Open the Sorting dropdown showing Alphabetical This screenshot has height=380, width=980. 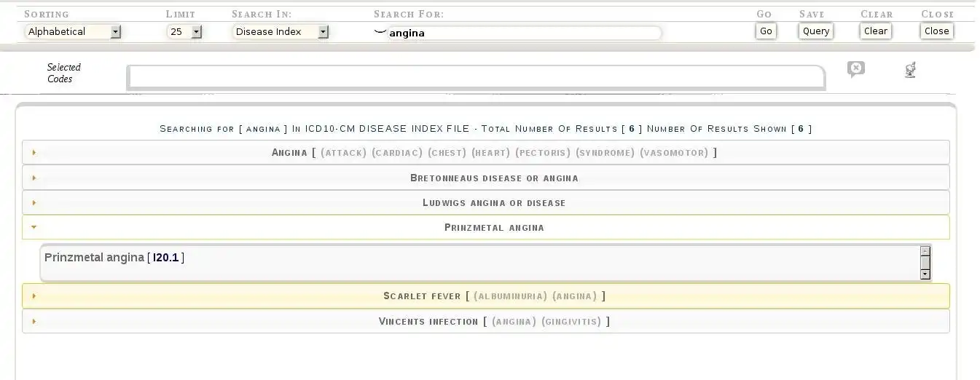(x=73, y=31)
